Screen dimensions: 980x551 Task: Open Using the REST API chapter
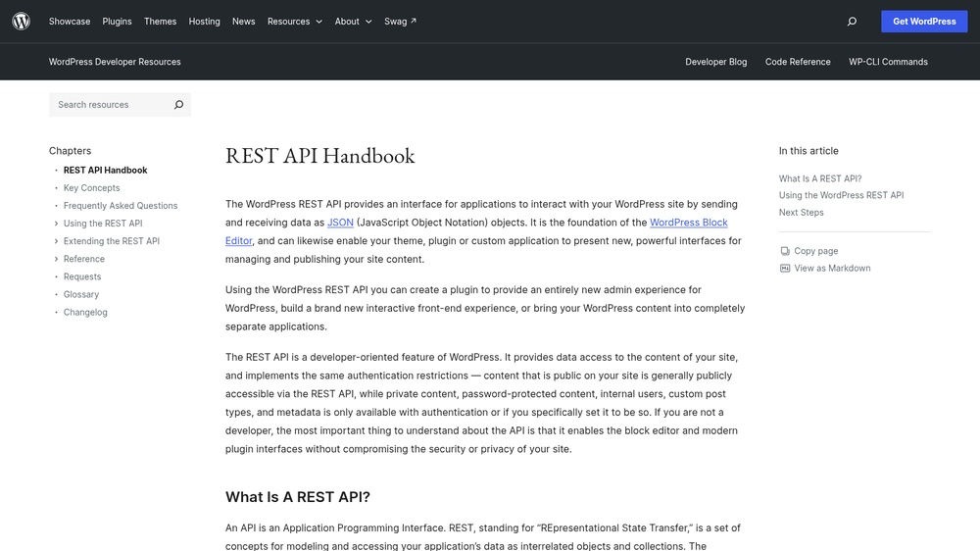(x=103, y=224)
